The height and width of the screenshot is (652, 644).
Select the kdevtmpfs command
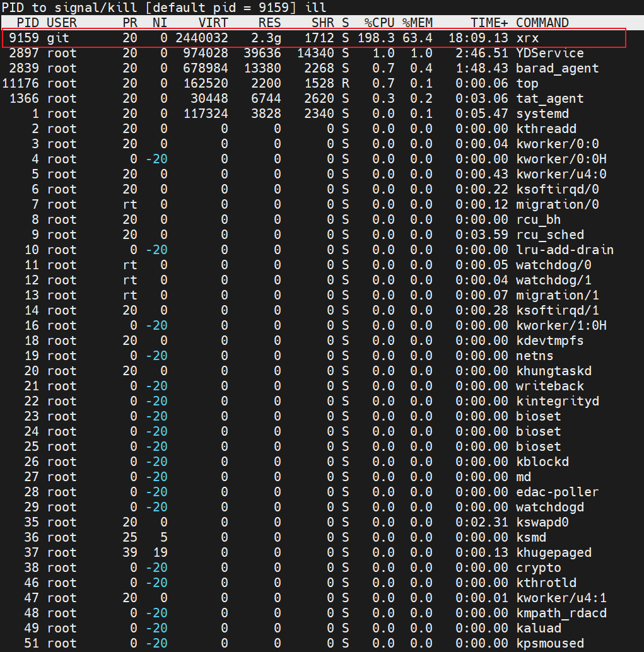tap(549, 341)
